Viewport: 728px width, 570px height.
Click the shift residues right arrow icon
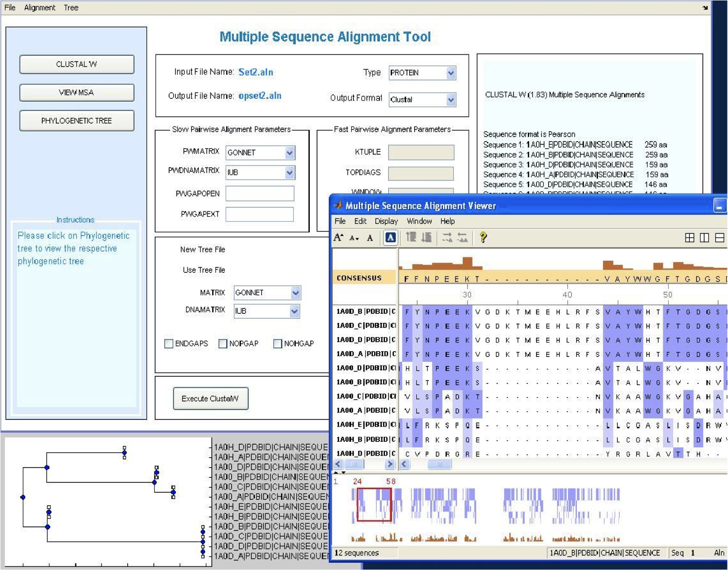447,237
